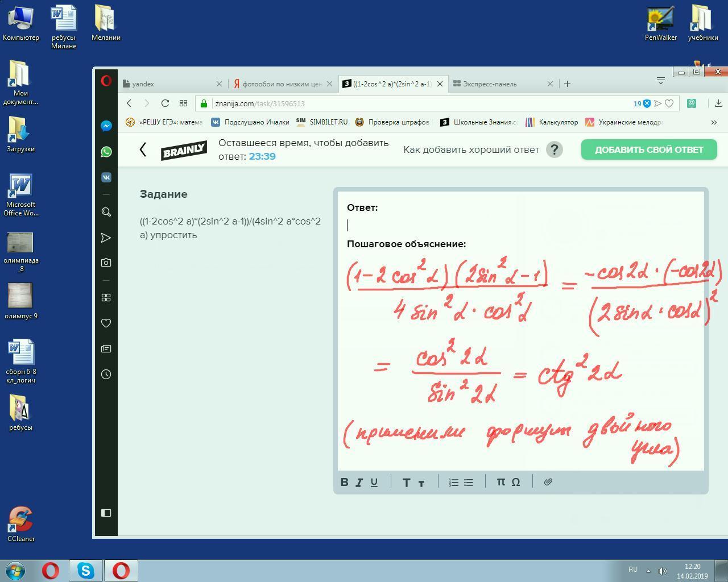Insert special symbol with Omega icon

click(x=516, y=482)
